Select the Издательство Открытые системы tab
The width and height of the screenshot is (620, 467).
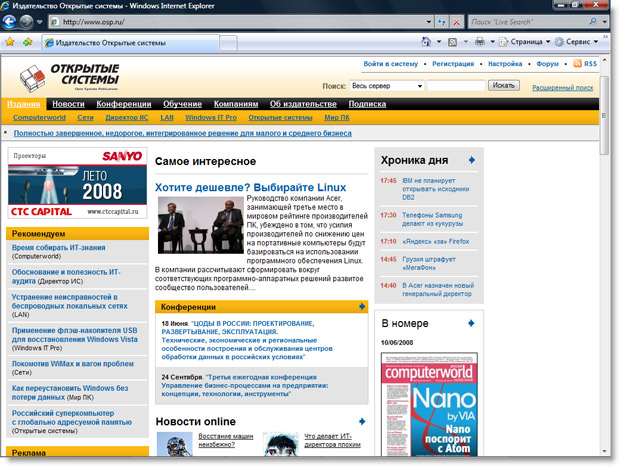pos(130,43)
